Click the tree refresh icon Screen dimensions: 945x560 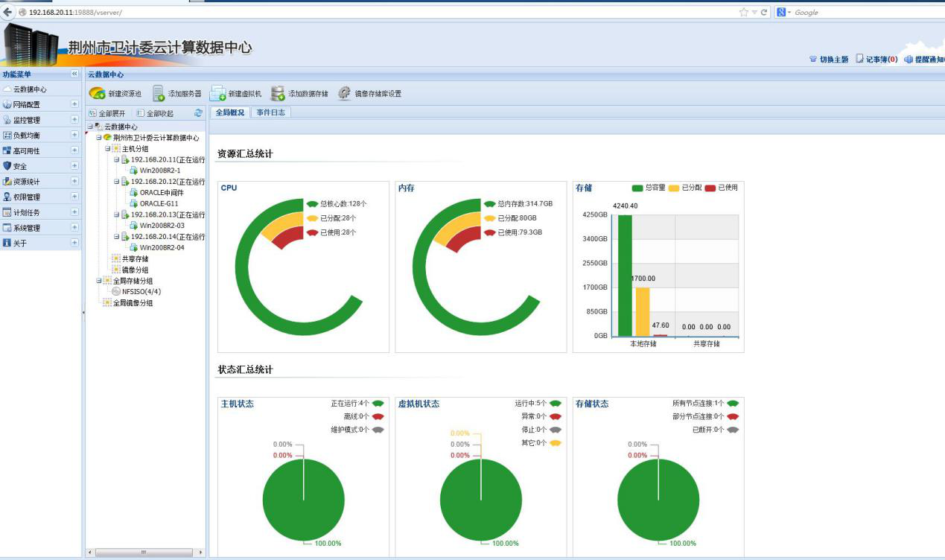coord(198,113)
